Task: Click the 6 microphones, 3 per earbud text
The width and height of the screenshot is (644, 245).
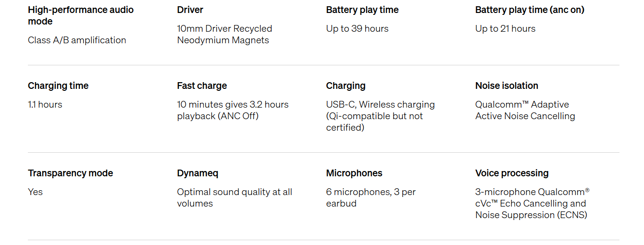Action: [371, 197]
